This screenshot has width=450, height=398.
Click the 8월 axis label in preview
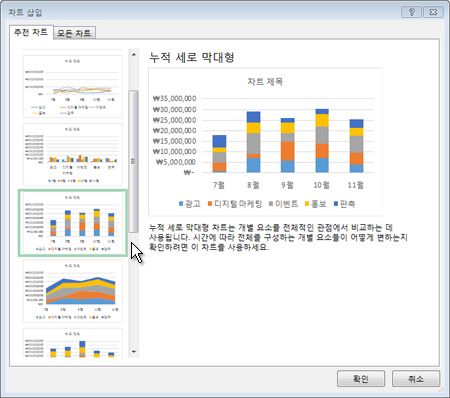click(253, 185)
